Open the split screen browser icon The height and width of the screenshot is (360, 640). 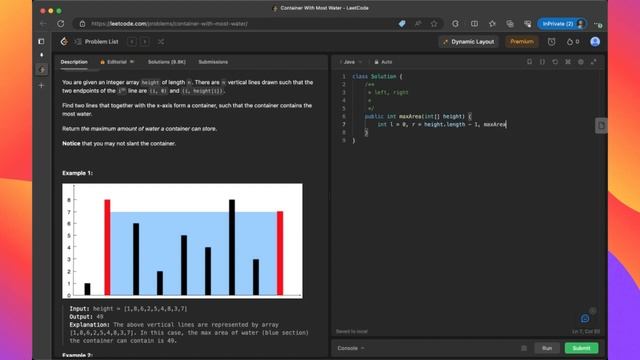474,24
